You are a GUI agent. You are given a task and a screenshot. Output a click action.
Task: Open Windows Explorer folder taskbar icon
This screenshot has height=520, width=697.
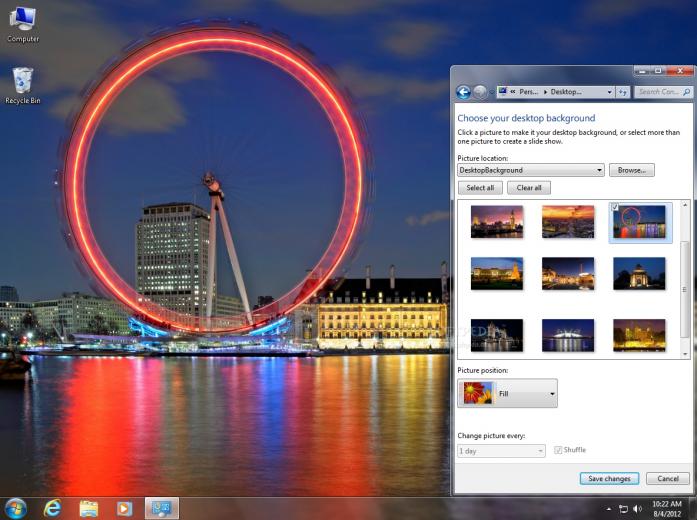coord(88,508)
